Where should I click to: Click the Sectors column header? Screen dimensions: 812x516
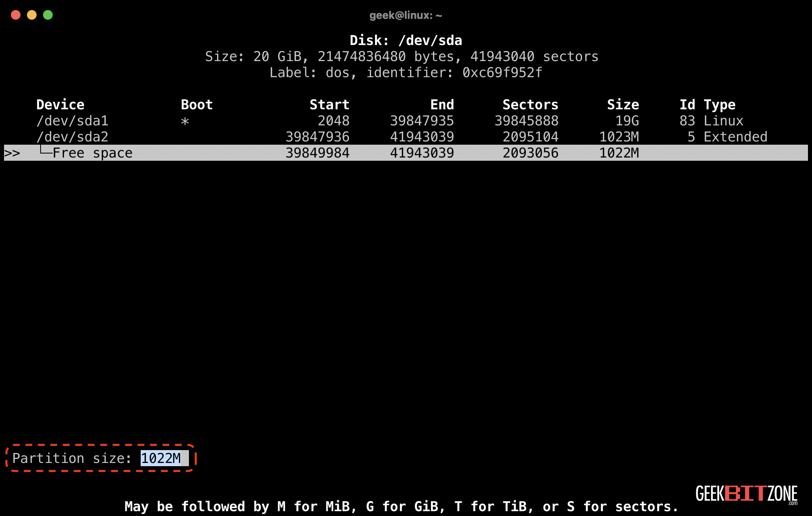531,104
